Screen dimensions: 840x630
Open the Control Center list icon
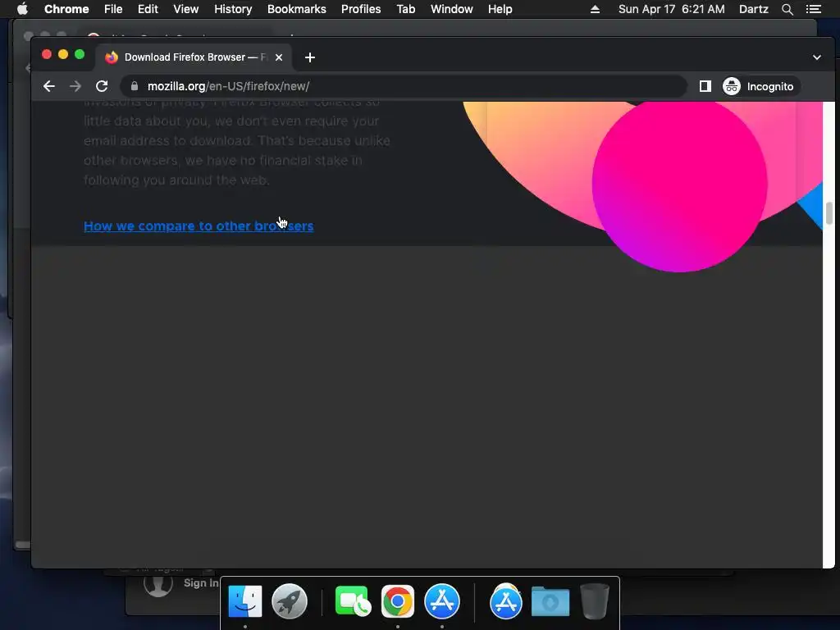pyautogui.click(x=813, y=9)
